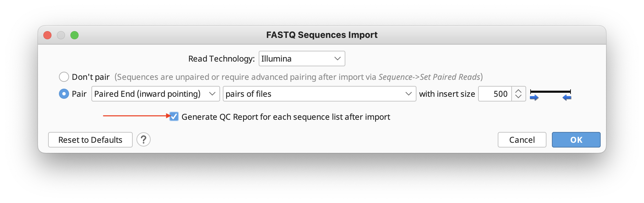The width and height of the screenshot is (644, 203).
Task: Increase insert size with up arrow
Action: coord(518,91)
